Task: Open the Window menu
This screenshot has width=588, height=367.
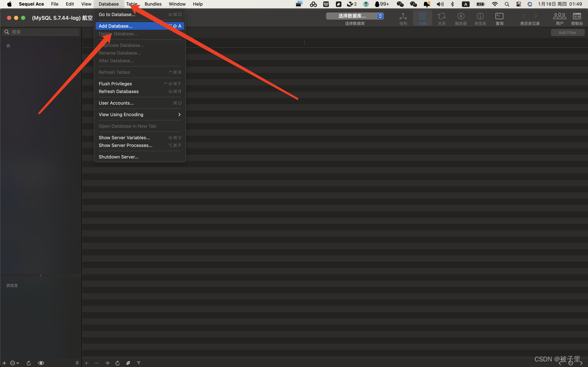Action: (177, 4)
